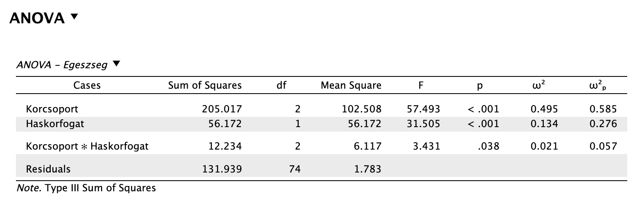The width and height of the screenshot is (644, 206).
Task: Select the Haskorfogat row label
Action: click(55, 123)
